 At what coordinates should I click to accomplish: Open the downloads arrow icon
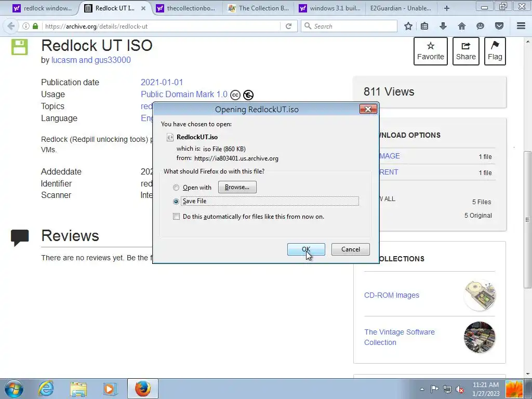coord(443,26)
